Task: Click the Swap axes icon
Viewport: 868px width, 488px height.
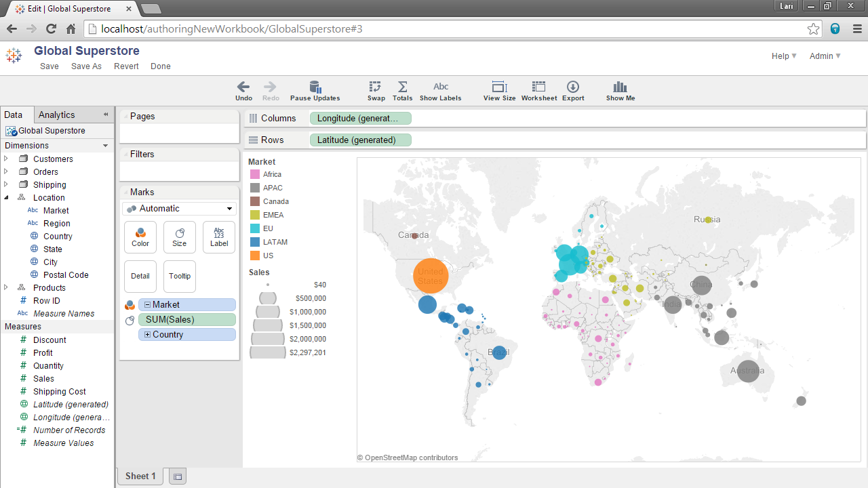Action: 376,87
